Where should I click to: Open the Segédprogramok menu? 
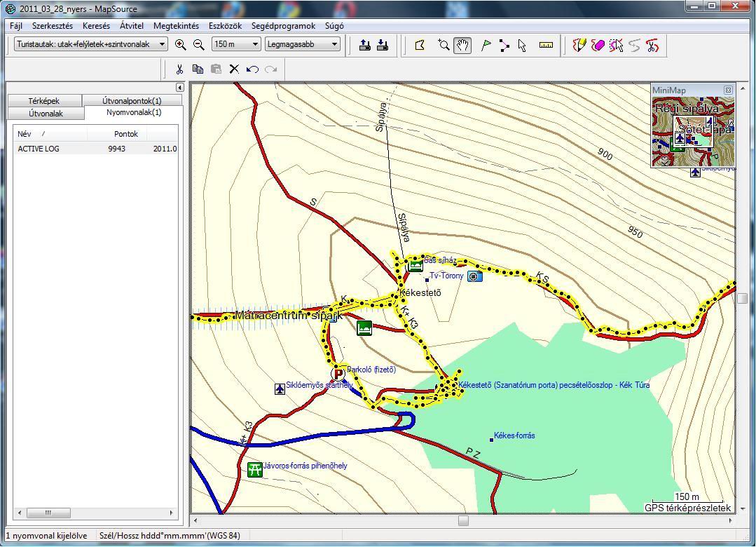tap(283, 26)
